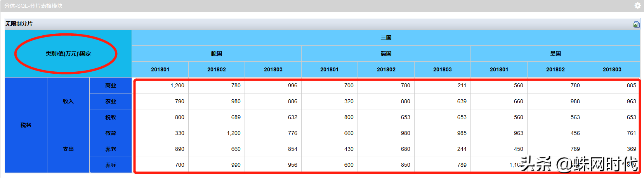Screen dimensions: 644x178
Task: Export the table with the Excel icon
Action: tap(636, 24)
